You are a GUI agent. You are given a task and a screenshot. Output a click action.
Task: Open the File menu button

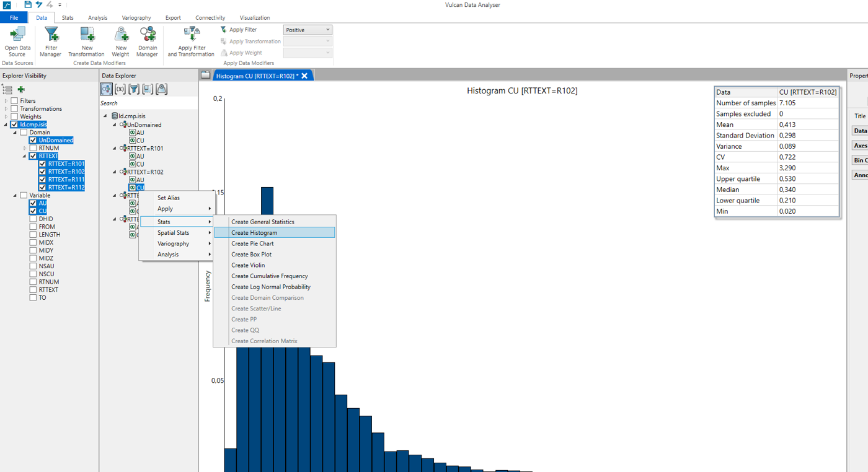(14, 18)
